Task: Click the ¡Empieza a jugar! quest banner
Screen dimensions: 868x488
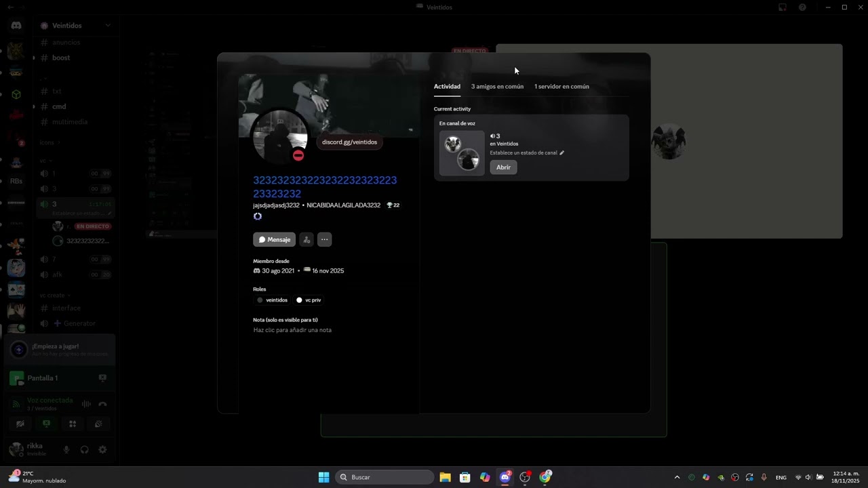Action: (60, 350)
